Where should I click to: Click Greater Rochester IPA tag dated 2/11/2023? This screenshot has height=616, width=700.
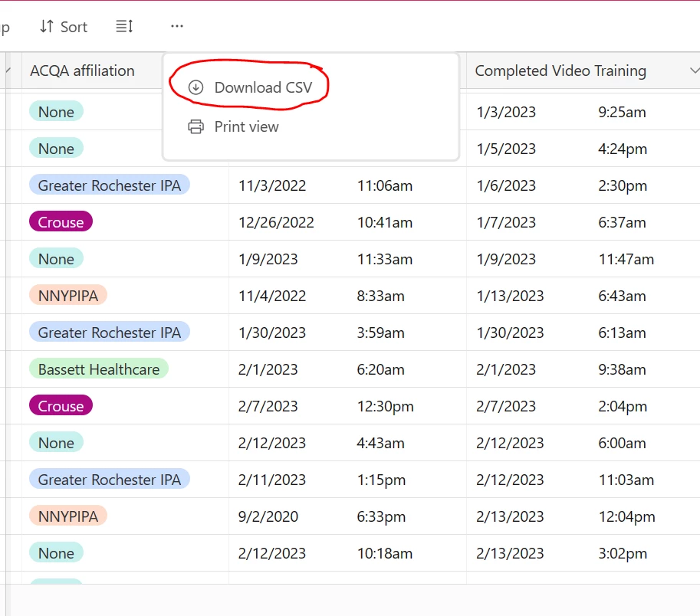click(110, 480)
